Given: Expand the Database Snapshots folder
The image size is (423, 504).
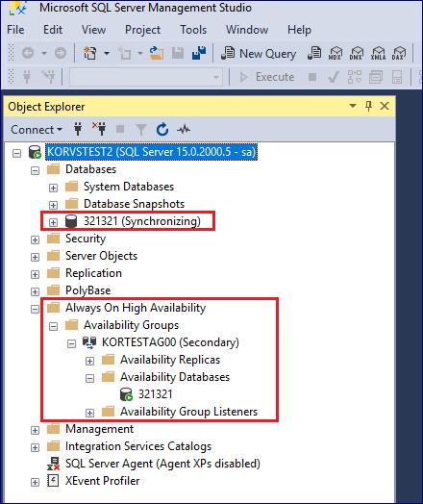Looking at the screenshot, I should click(53, 206).
